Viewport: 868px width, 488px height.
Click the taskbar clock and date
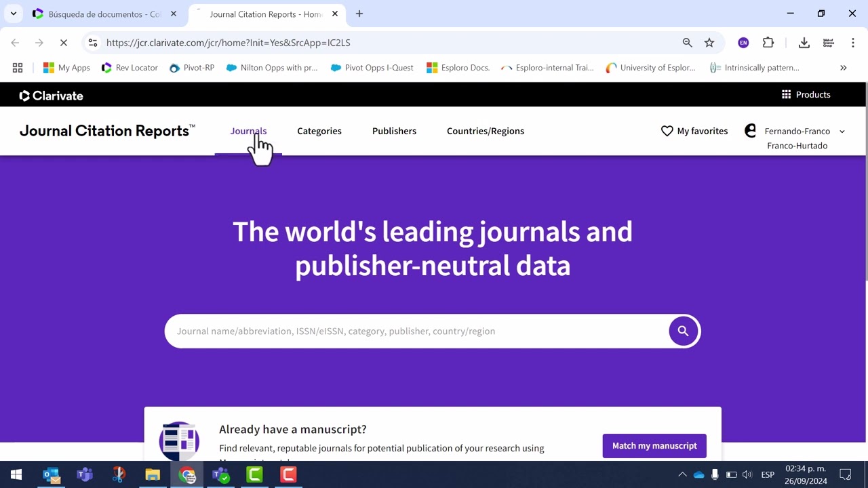[x=806, y=474]
